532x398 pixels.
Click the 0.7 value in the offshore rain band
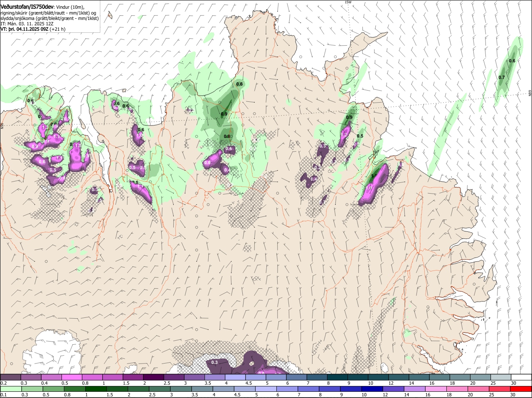502,77
